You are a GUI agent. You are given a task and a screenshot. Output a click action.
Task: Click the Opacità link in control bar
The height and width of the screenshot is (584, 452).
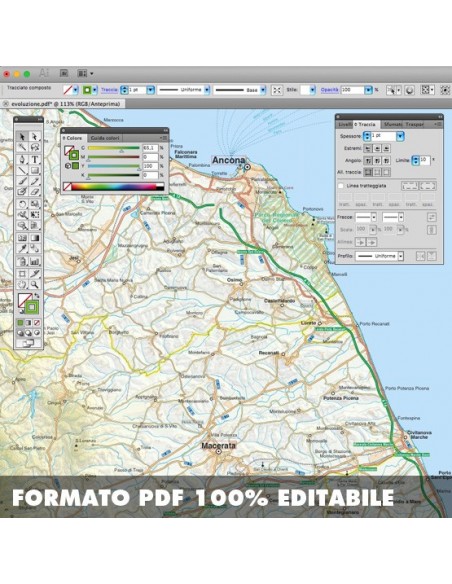(330, 90)
